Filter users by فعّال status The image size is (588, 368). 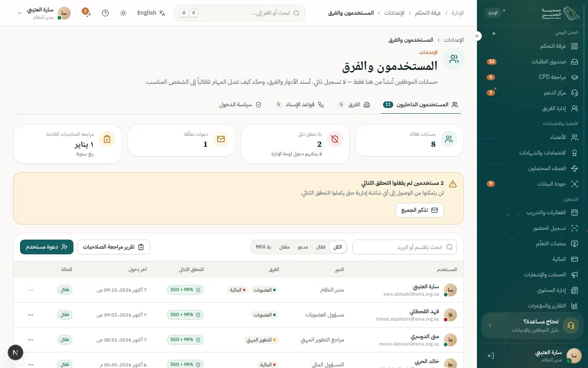click(321, 247)
